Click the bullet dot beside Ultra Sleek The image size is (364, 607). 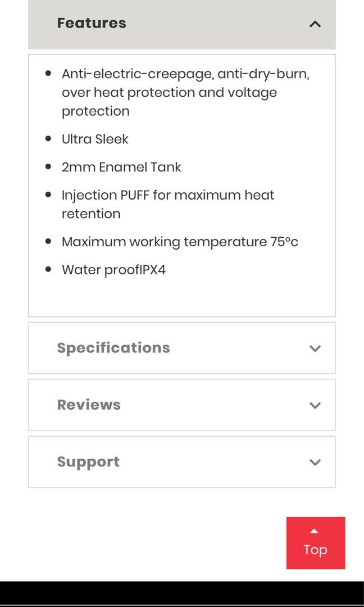(x=48, y=139)
